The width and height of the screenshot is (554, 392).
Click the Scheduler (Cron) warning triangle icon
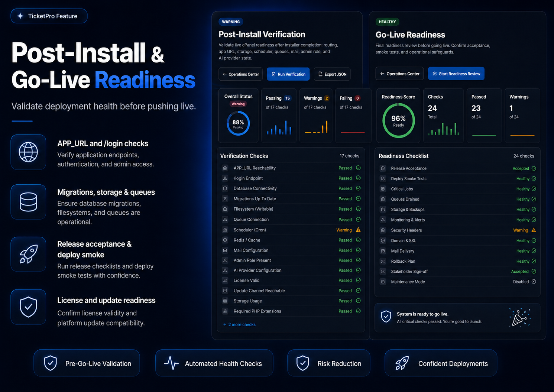358,230
